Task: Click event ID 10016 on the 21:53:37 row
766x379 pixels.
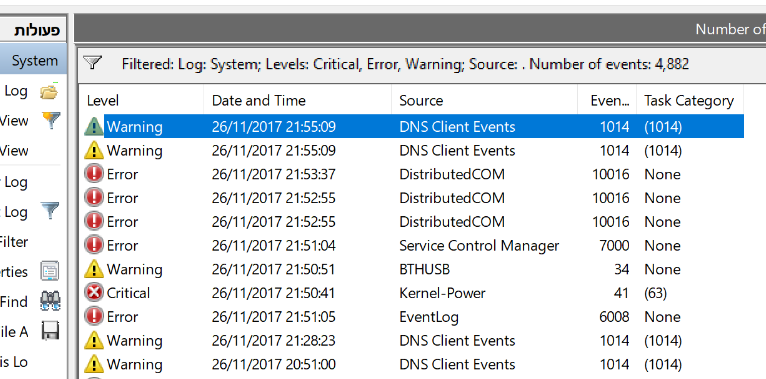Action: coord(611,174)
